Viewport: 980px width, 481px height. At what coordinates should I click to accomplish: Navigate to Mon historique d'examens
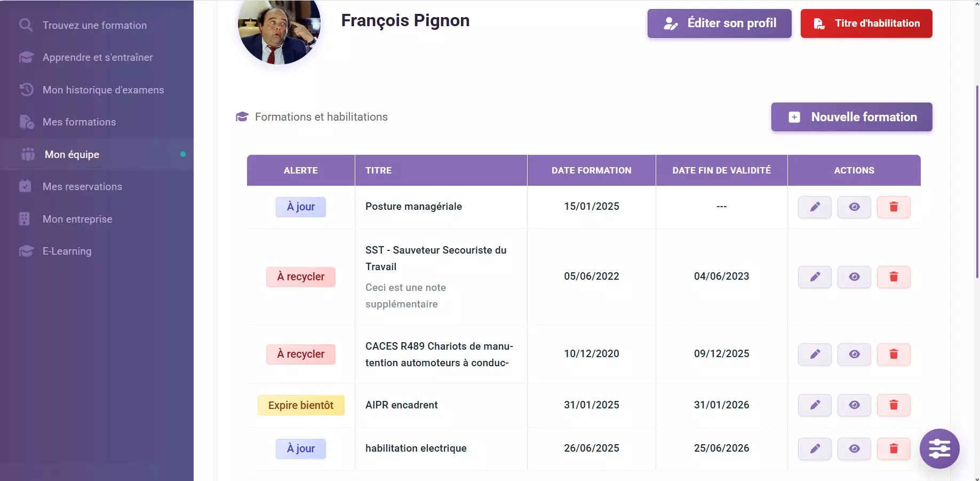(103, 90)
